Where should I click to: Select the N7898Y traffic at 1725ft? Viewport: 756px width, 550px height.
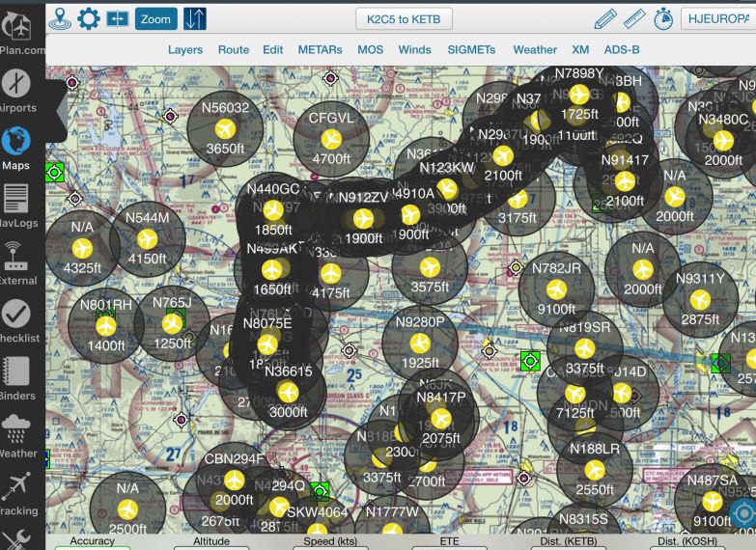tap(579, 94)
